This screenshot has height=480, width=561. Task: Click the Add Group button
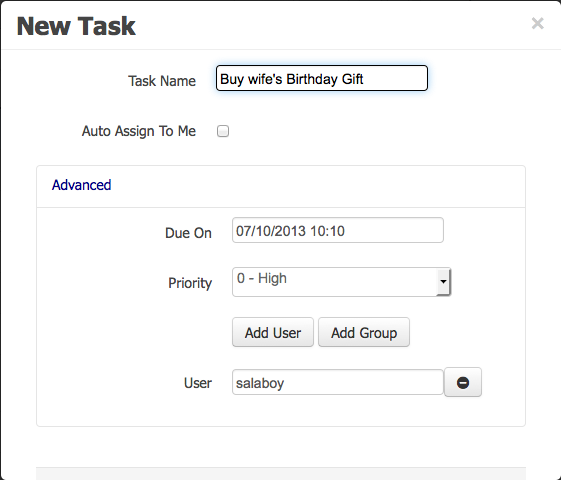pos(364,332)
